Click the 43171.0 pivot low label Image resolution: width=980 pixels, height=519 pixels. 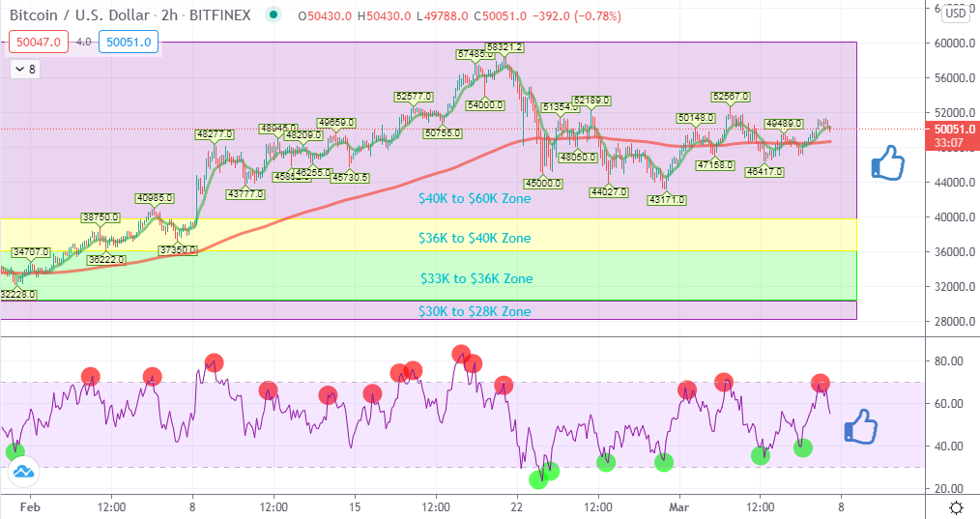tap(667, 201)
